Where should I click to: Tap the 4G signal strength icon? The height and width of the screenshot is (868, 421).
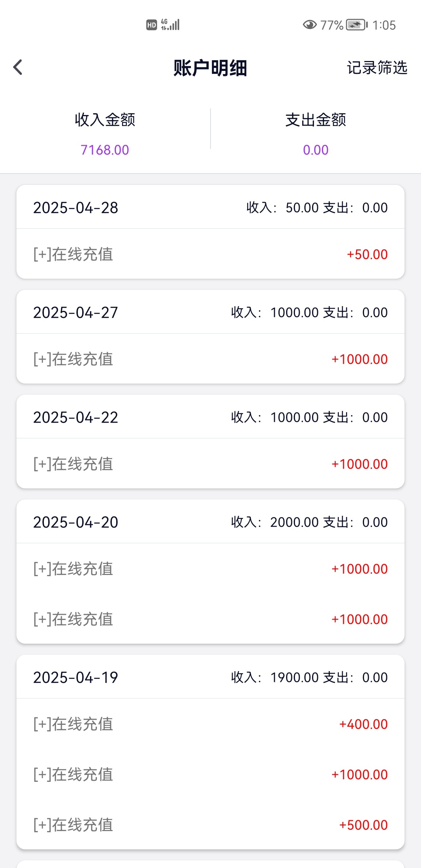coord(171,24)
